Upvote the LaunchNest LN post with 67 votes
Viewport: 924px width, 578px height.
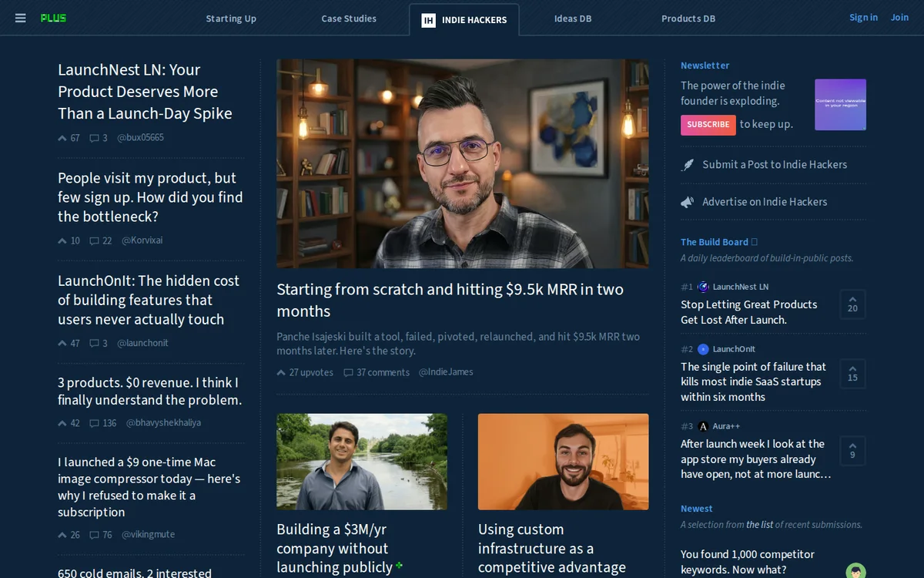coord(62,138)
